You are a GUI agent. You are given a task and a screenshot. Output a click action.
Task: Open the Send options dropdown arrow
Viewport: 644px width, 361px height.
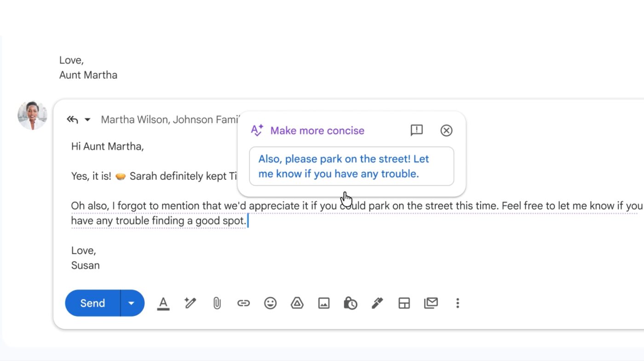131,303
